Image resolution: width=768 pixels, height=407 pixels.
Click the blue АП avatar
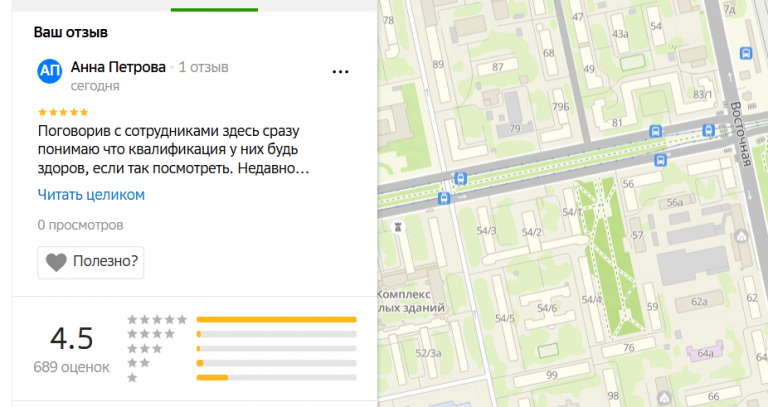[49, 71]
